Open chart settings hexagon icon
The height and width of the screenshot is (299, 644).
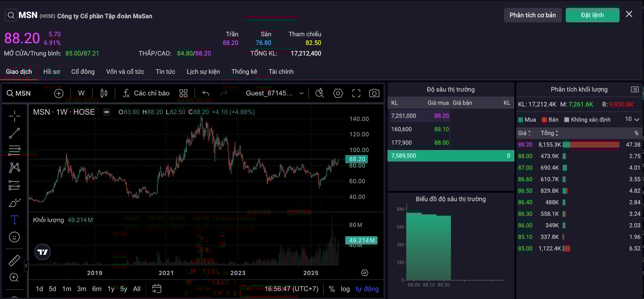[338, 93]
